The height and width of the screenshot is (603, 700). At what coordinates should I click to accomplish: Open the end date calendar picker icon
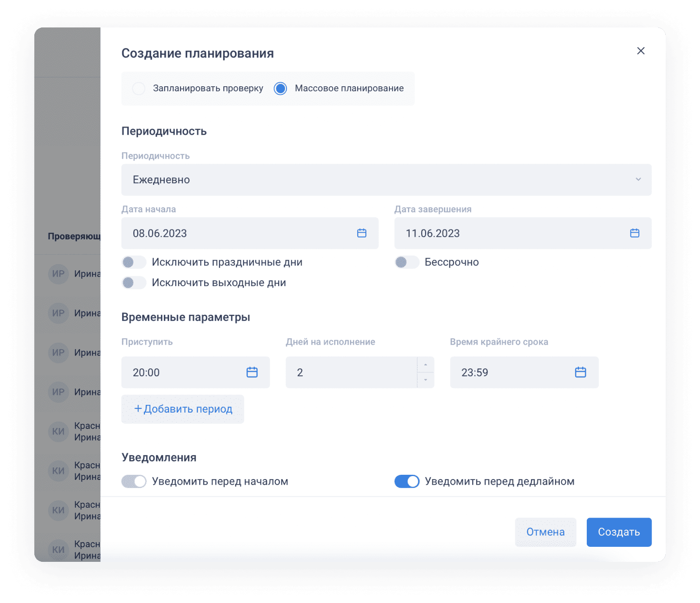[634, 233]
